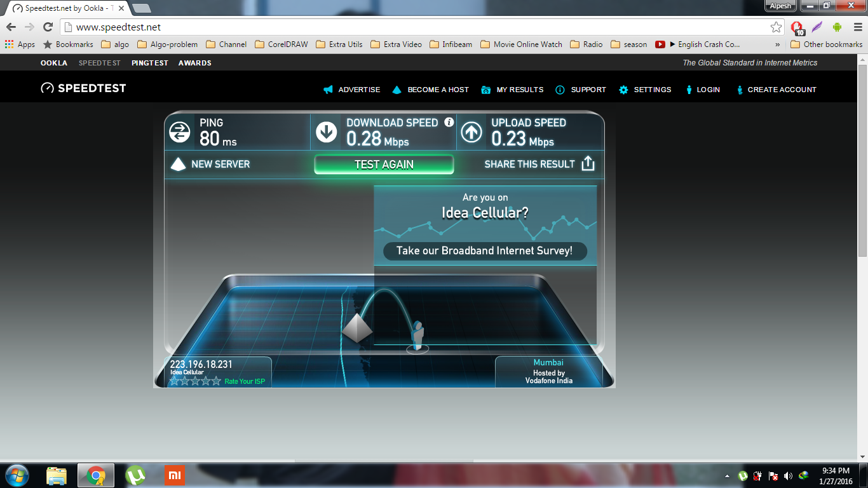Open the Radio bookmark folder
Image resolution: width=868 pixels, height=488 pixels.
pos(587,44)
